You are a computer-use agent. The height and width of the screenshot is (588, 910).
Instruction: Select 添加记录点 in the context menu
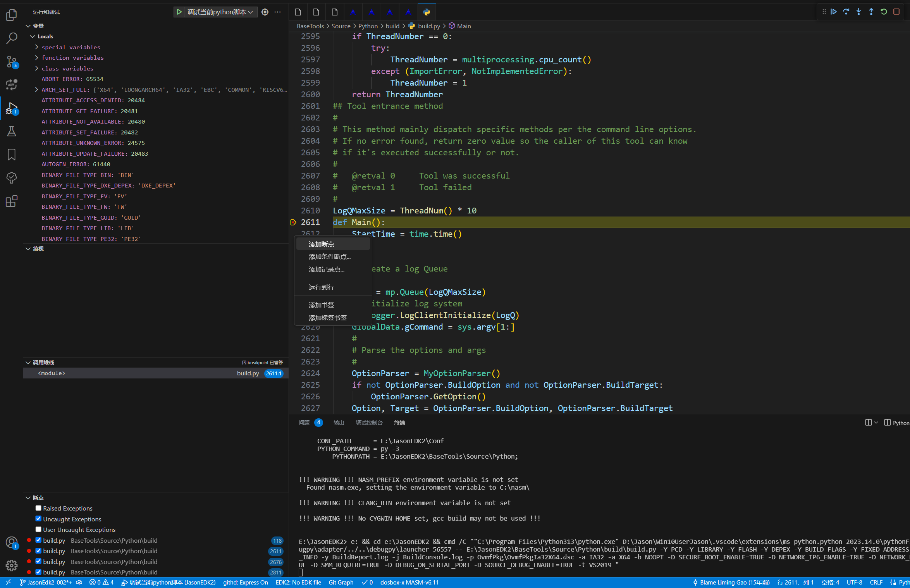[x=333, y=270]
